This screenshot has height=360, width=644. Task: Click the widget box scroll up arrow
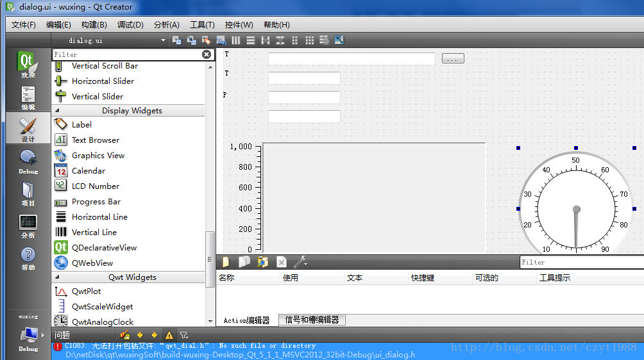210,67
